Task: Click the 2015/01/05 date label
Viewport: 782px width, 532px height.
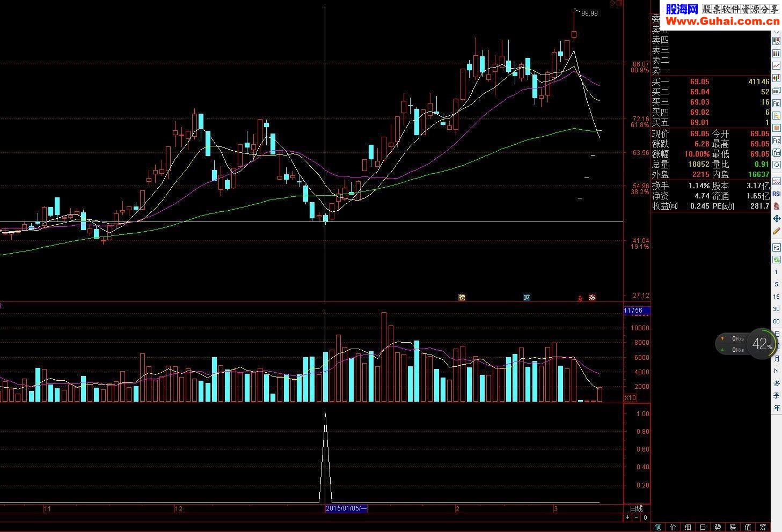Action: click(346, 508)
